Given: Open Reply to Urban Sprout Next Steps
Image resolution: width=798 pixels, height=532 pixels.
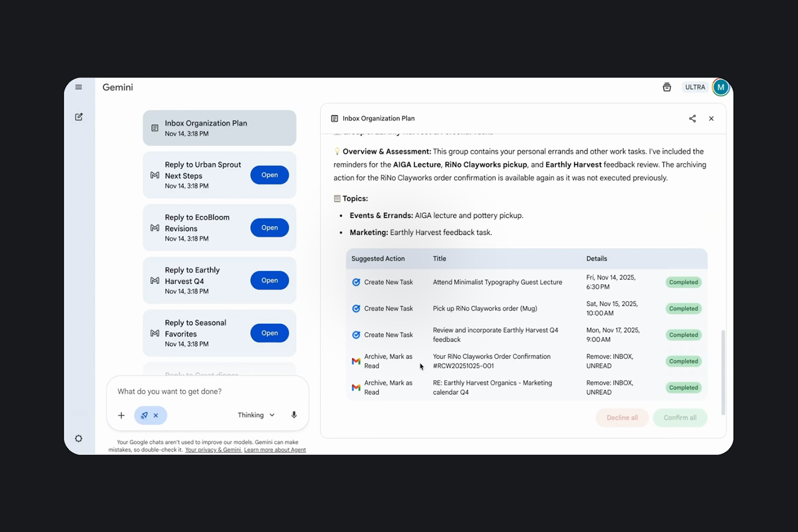Looking at the screenshot, I should click(x=269, y=175).
